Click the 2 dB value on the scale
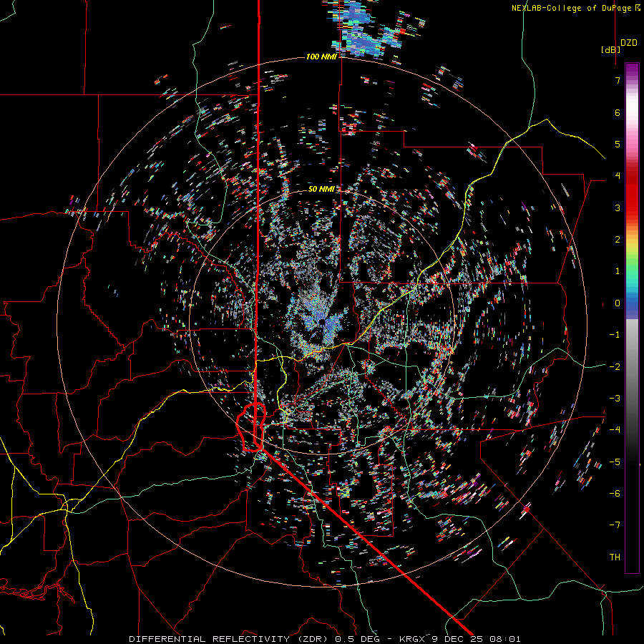 pyautogui.click(x=618, y=240)
